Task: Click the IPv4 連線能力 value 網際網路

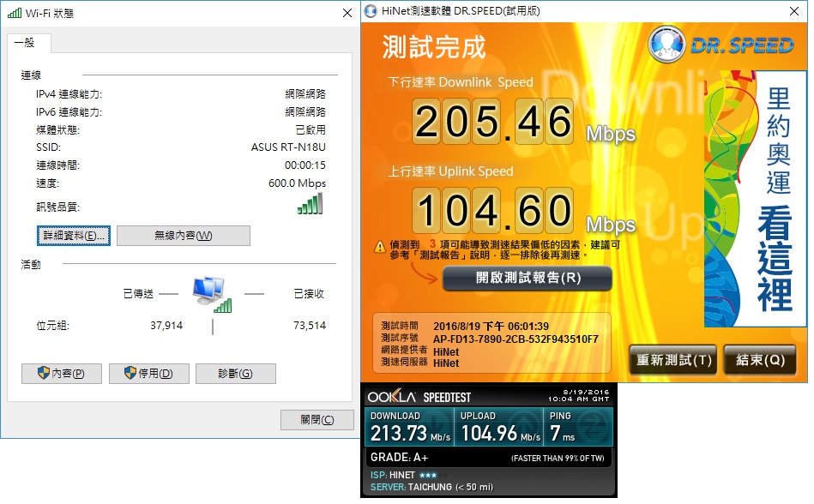Action: pyautogui.click(x=305, y=93)
